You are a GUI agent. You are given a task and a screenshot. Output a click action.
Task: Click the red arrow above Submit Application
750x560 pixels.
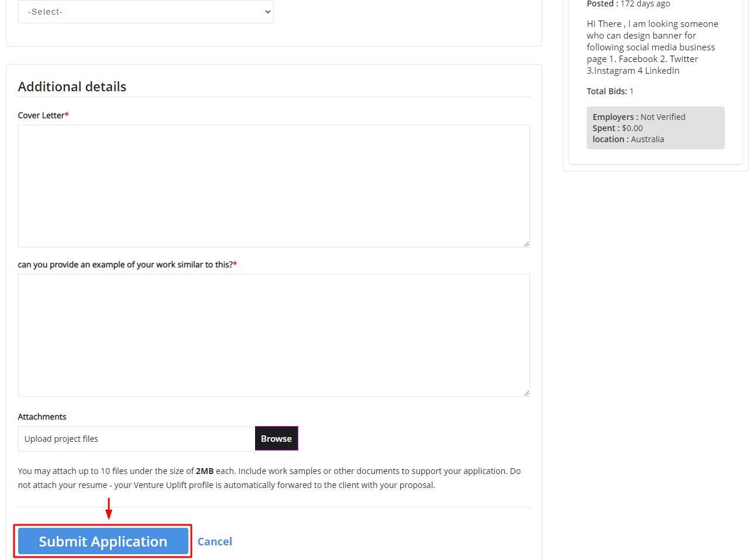click(x=108, y=508)
